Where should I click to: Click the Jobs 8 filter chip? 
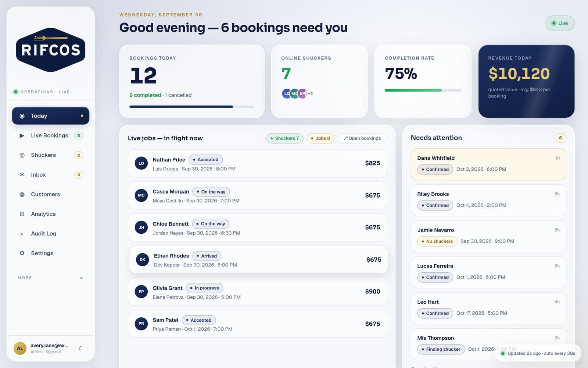click(320, 138)
